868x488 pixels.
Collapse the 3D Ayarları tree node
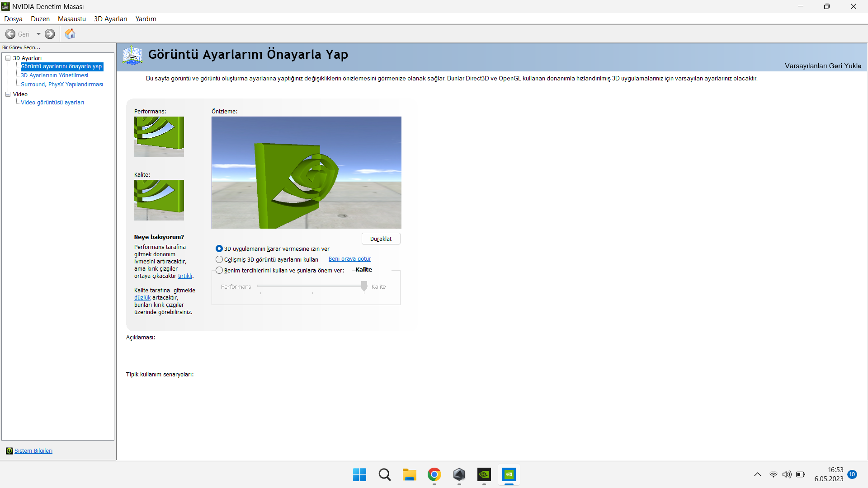pos(8,58)
